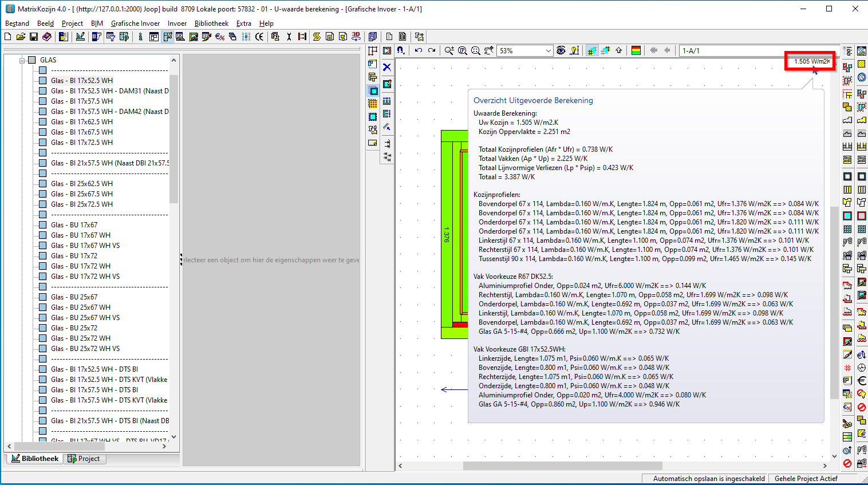Toggle the grid snap button
The height and width of the screenshot is (485, 868).
point(592,50)
